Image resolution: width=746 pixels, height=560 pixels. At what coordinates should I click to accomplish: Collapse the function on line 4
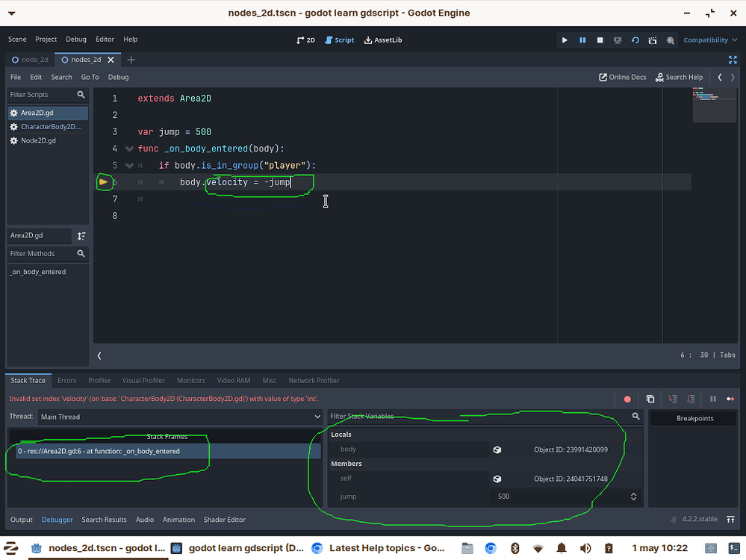tap(127, 149)
